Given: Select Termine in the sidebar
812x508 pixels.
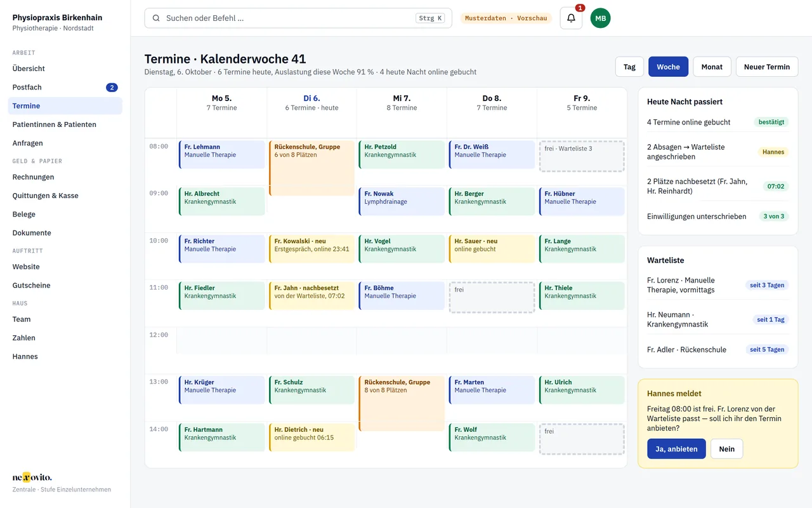Looking at the screenshot, I should pos(65,106).
